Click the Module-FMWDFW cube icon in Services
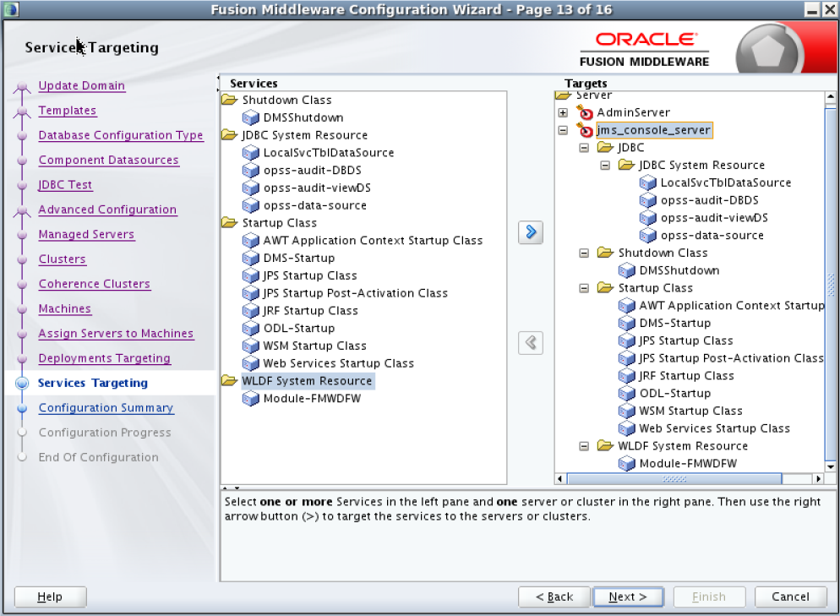 point(251,399)
